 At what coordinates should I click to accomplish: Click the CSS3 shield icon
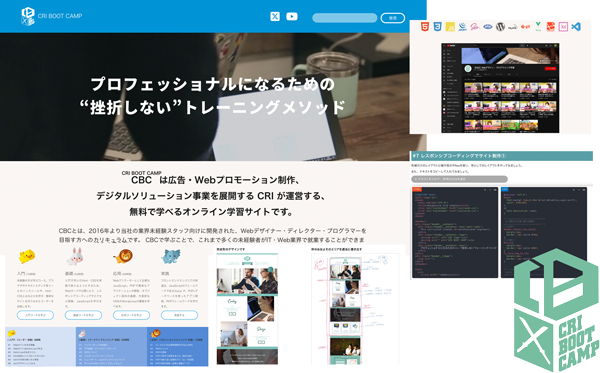437,27
